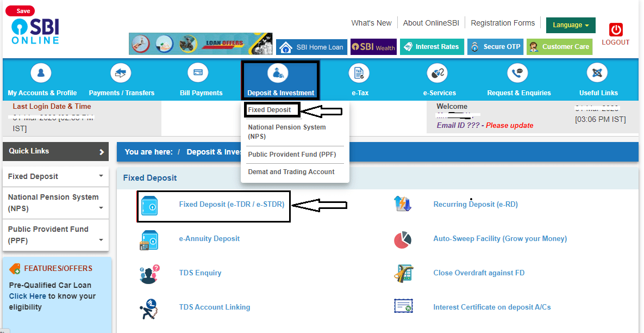Open the e-Tax menu label

pos(360,93)
